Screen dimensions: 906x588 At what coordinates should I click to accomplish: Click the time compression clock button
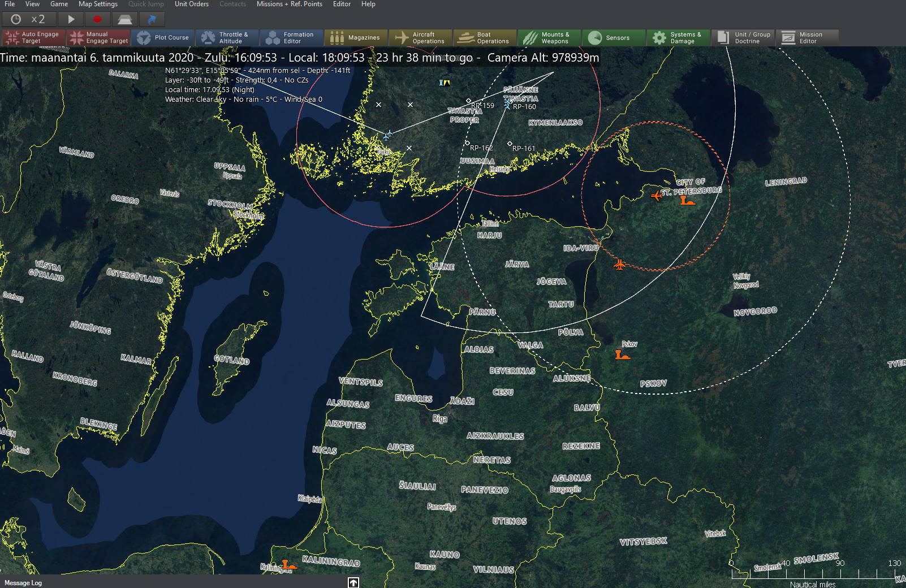16,19
